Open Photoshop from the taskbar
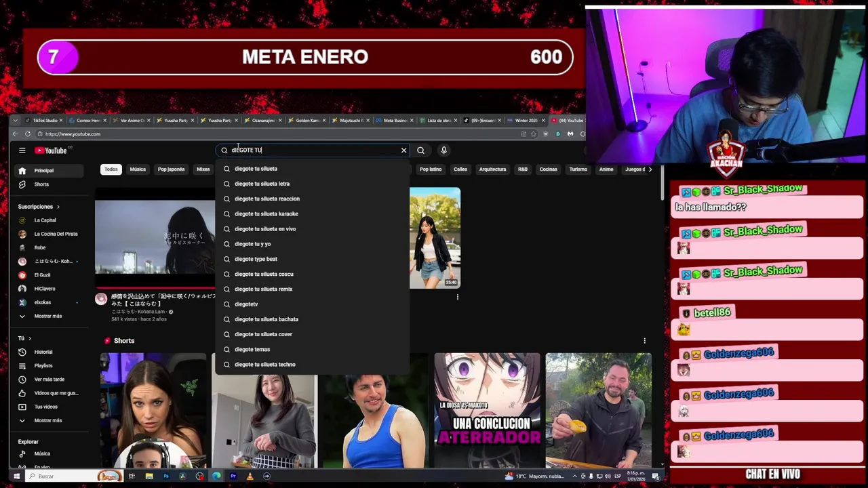 (x=166, y=476)
